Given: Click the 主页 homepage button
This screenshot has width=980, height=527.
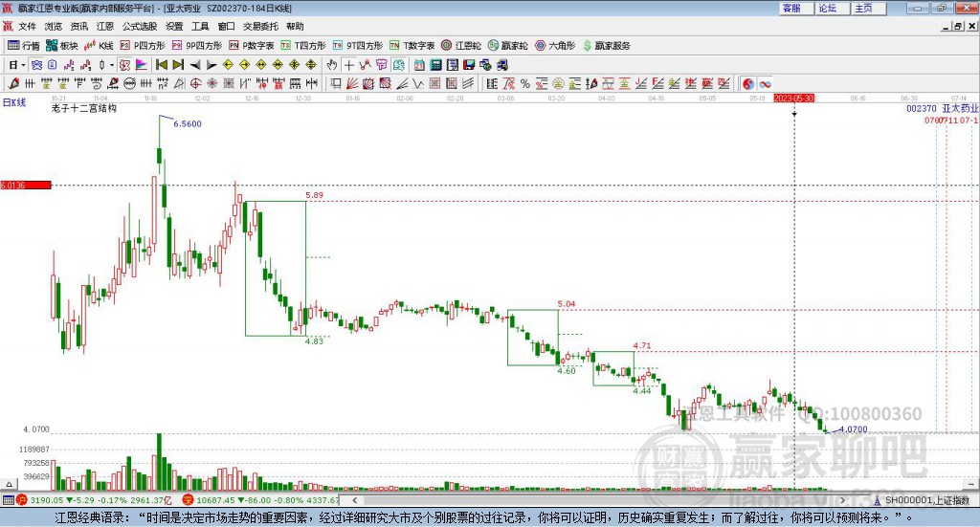Looking at the screenshot, I should point(869,8).
